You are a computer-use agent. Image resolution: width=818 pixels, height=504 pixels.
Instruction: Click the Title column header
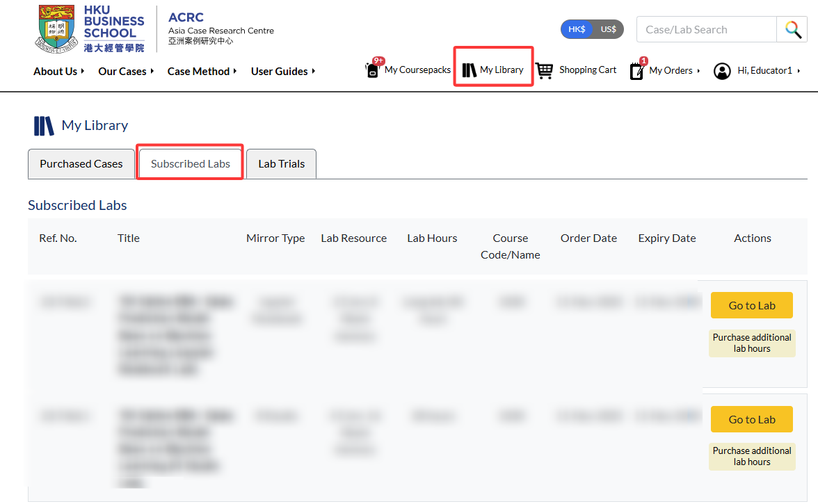pos(128,238)
